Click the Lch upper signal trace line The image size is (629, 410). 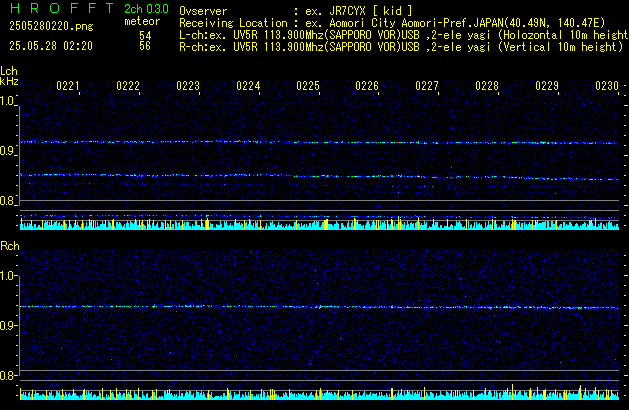click(319, 142)
